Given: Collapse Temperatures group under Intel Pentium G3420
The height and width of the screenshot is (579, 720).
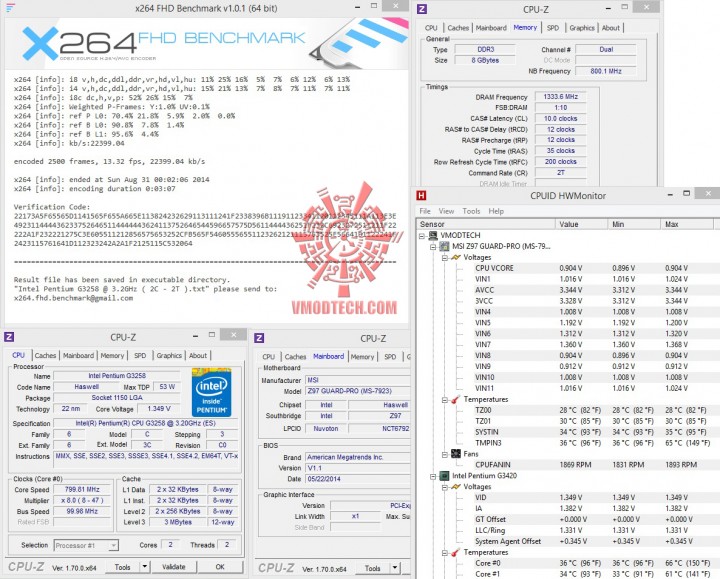Looking at the screenshot, I should [444, 553].
